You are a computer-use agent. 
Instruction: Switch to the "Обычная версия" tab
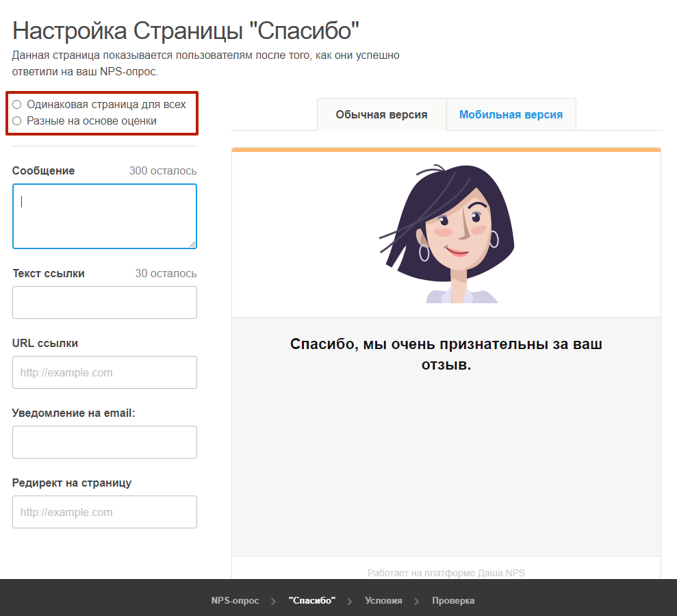[x=381, y=114]
